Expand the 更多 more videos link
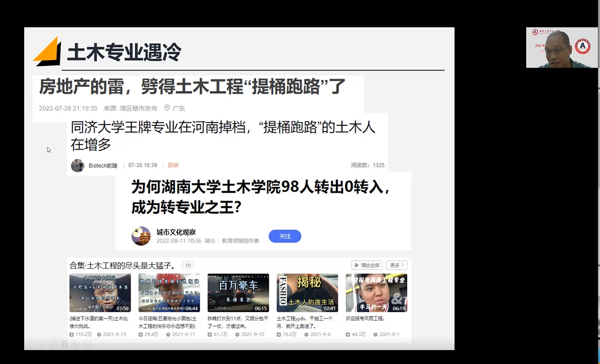 tap(397, 265)
